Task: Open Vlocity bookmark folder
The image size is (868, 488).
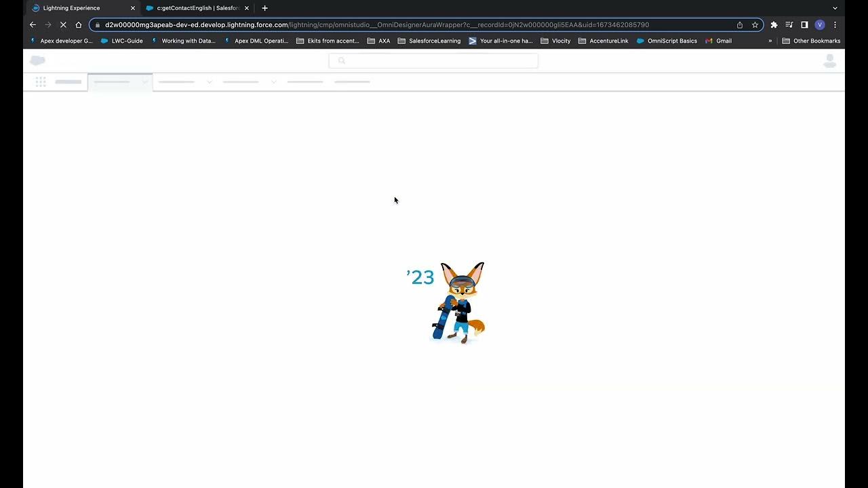Action: pyautogui.click(x=555, y=41)
